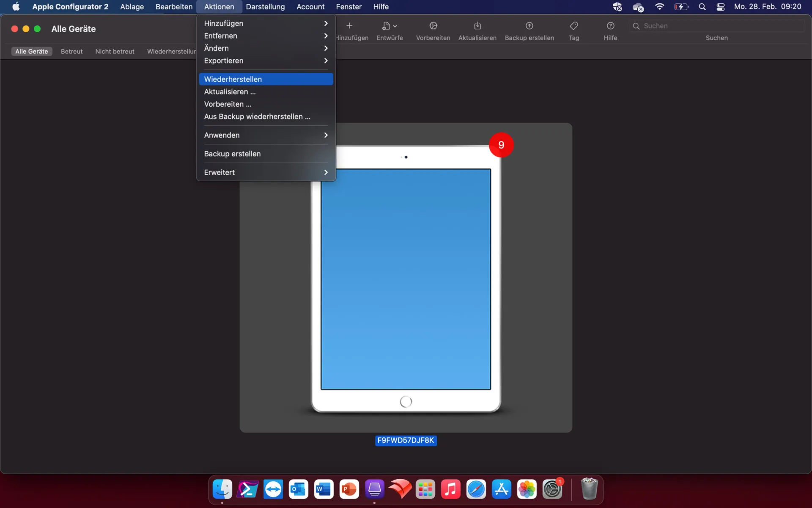This screenshot has width=812, height=508.
Task: Launch TeamViewer from the dock
Action: point(273,489)
